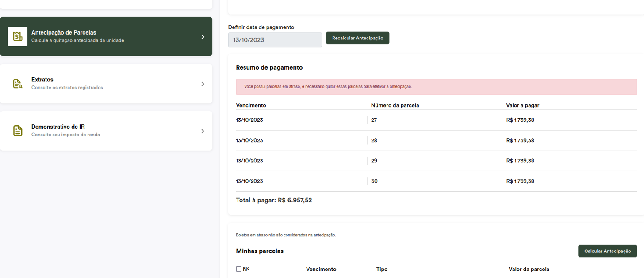Click the due date in installment 30 row
Image resolution: width=644 pixels, height=278 pixels.
(249, 181)
